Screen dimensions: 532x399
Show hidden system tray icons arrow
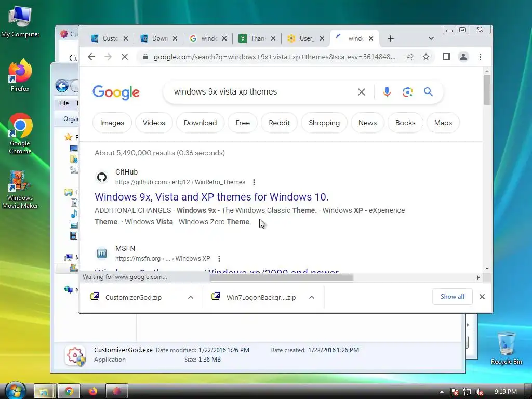click(442, 392)
